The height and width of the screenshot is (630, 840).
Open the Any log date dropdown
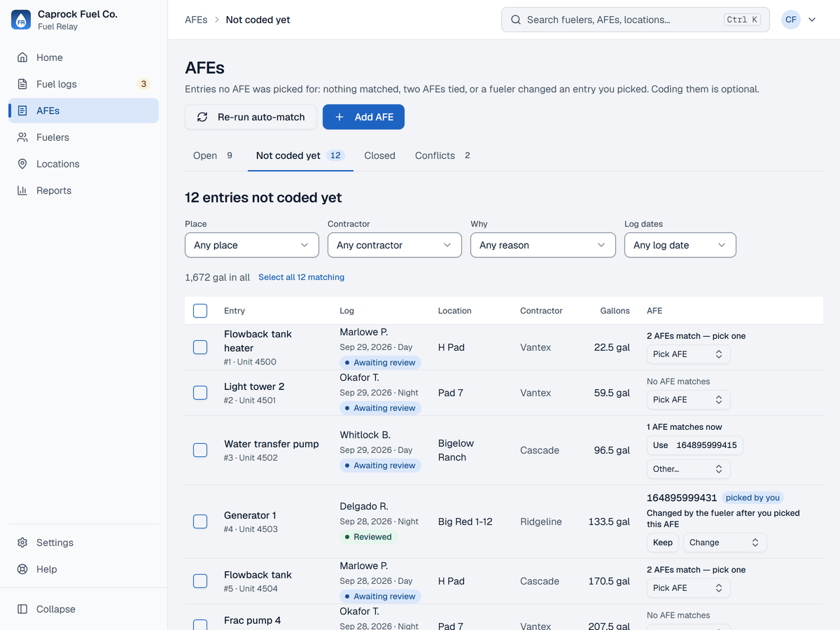pos(680,245)
